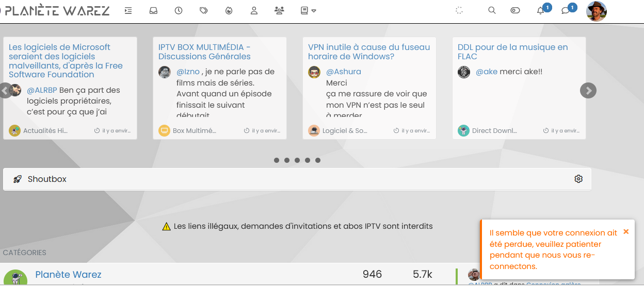Open Shoutbox settings gear
Screen dimensions: 644x286
point(578,179)
